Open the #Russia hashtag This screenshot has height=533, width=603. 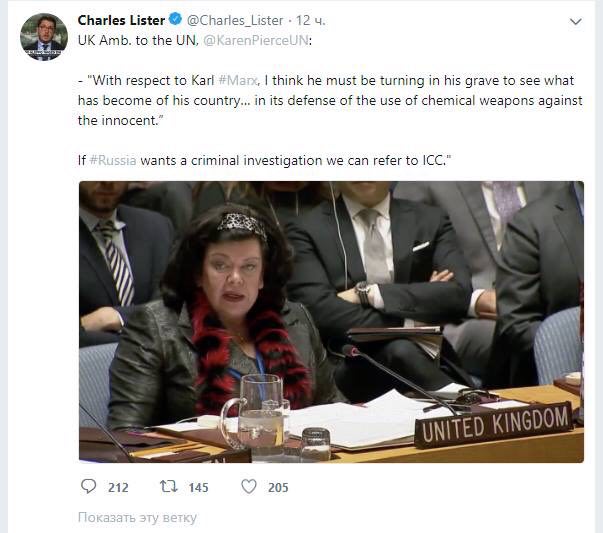pos(113,160)
